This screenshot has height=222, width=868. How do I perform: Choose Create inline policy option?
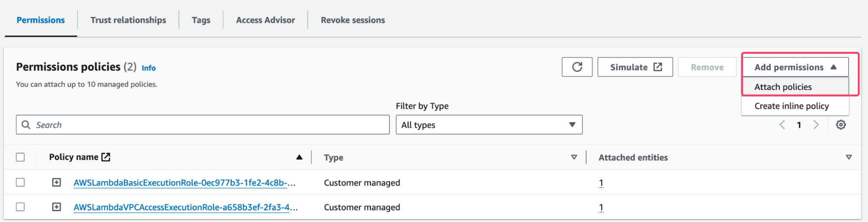(x=795, y=106)
